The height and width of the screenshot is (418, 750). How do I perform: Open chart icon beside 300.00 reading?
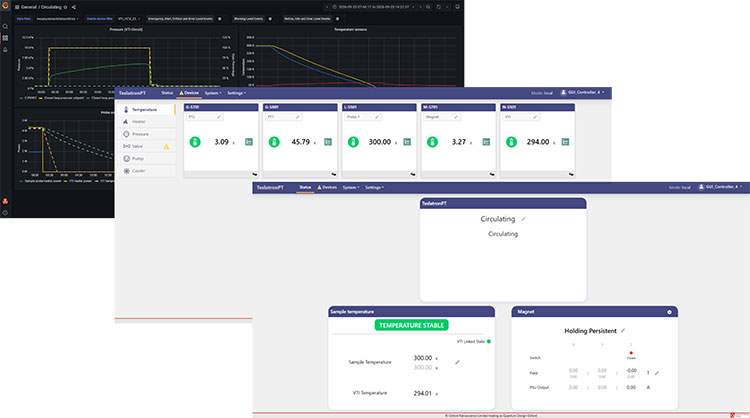click(407, 142)
